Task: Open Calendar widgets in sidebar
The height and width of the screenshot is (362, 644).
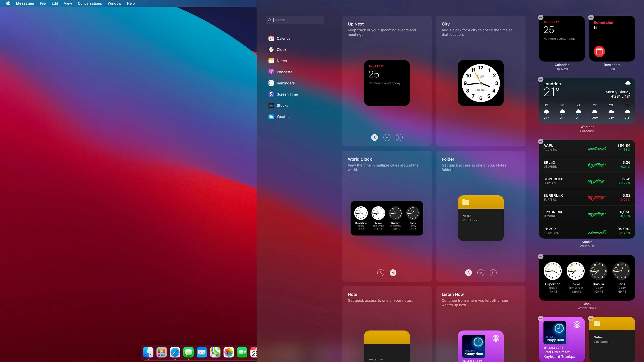Action: [284, 38]
